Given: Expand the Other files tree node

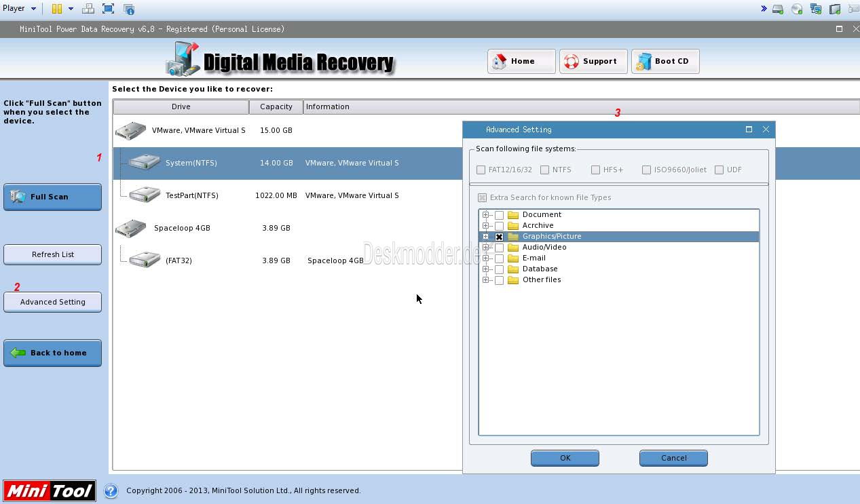Looking at the screenshot, I should 485,280.
